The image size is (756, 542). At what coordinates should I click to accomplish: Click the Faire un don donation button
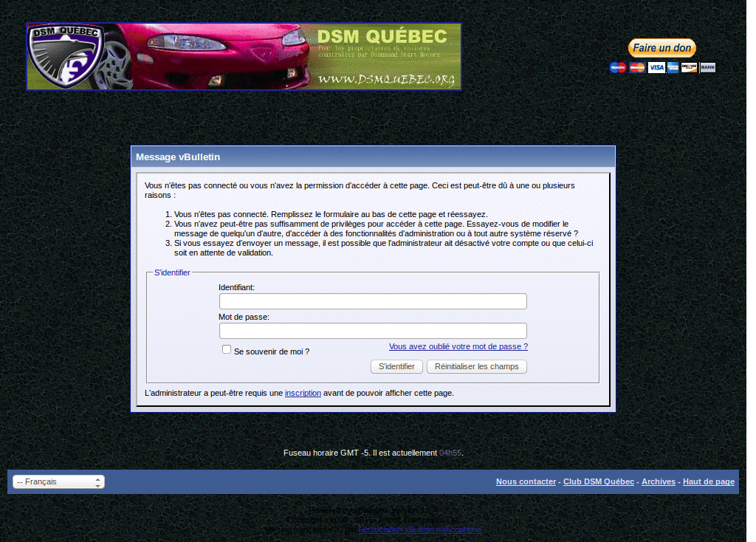click(x=662, y=48)
